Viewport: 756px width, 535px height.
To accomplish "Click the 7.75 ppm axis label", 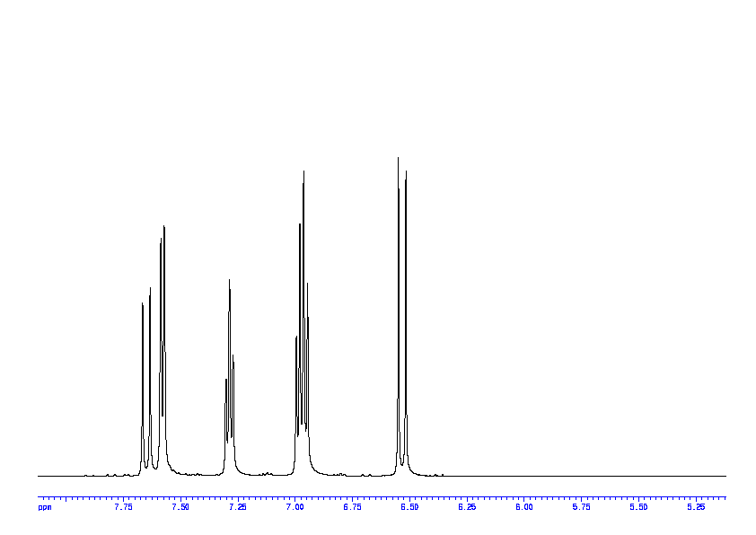I will point(124,507).
